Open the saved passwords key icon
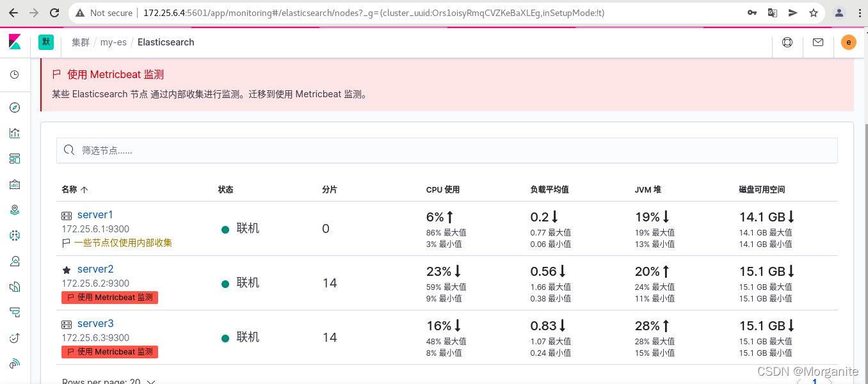 [752, 13]
